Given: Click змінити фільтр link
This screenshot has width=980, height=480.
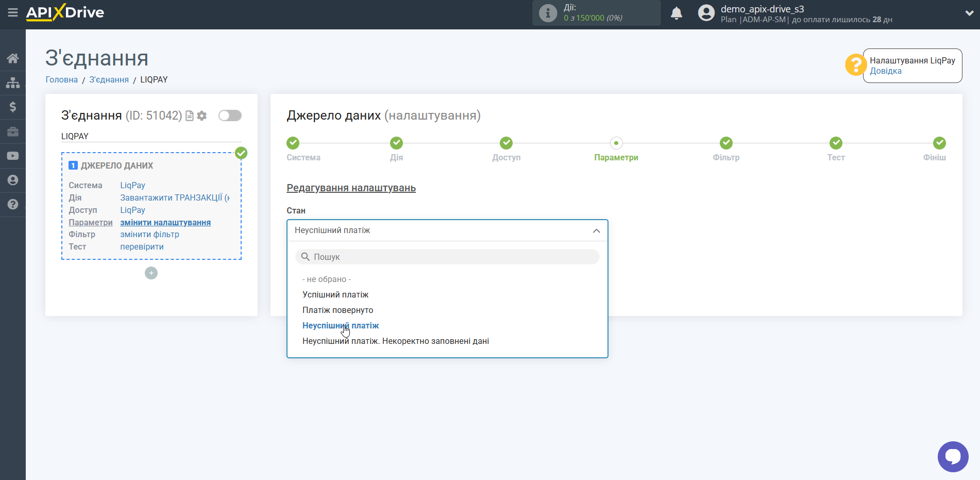Looking at the screenshot, I should coord(149,234).
